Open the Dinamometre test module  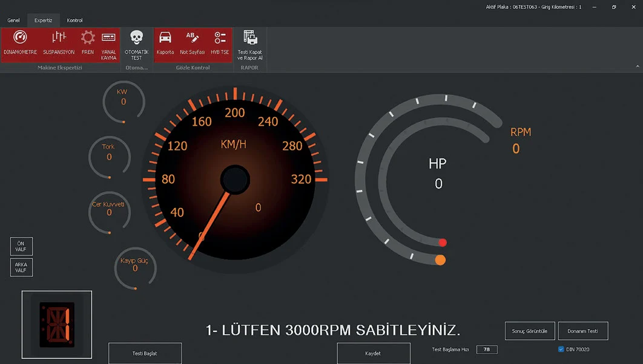(20, 42)
